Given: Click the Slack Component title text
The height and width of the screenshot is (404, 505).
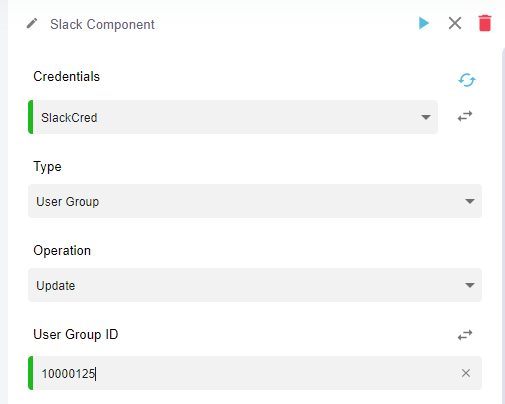Looking at the screenshot, I should [x=102, y=24].
